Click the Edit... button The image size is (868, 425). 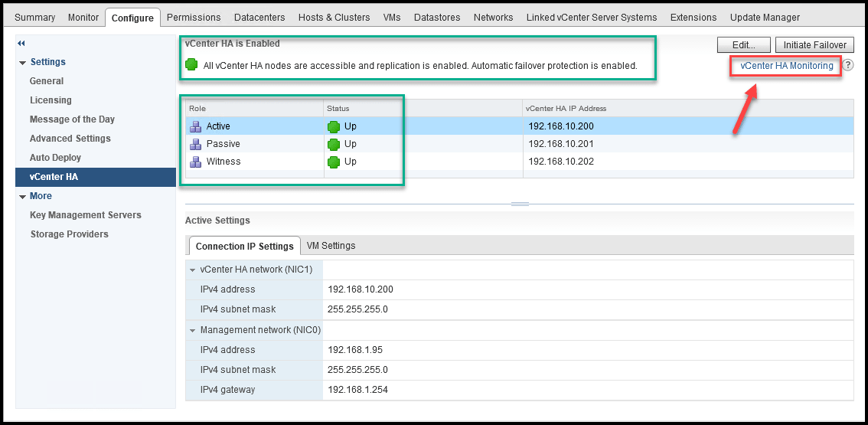744,45
